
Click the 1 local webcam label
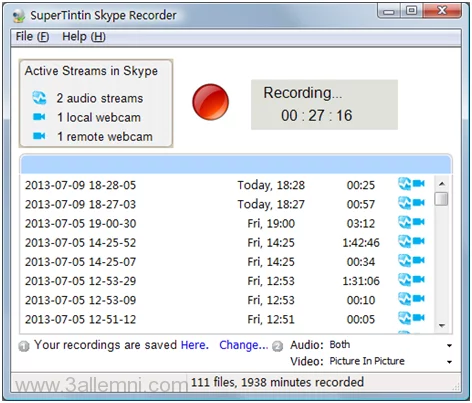pyautogui.click(x=99, y=117)
